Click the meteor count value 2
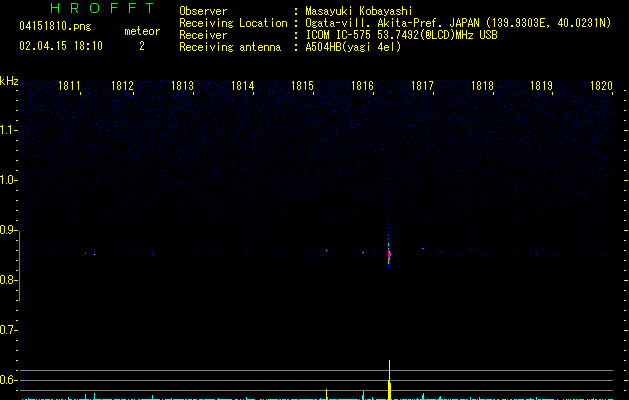The height and width of the screenshot is (400, 629). click(142, 46)
